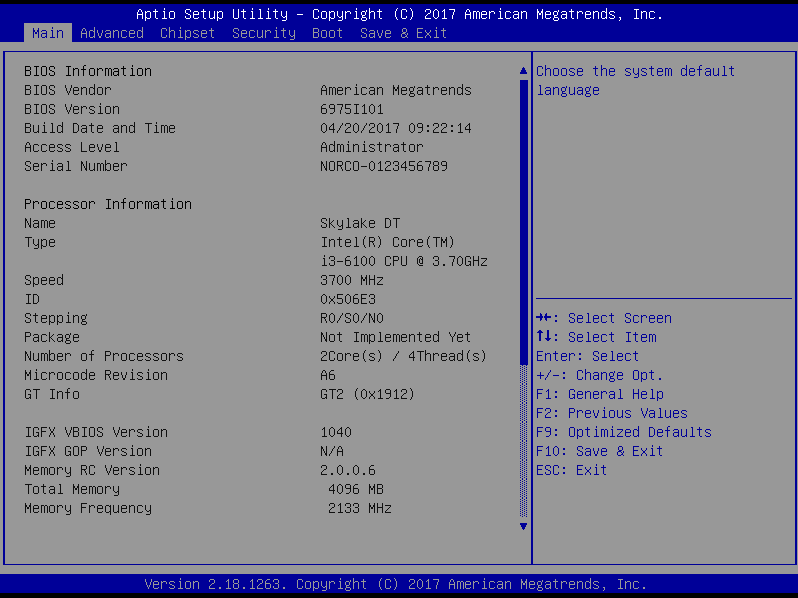The height and width of the screenshot is (598, 798).
Task: Click the Select Item arrows icon
Action: (x=543, y=337)
